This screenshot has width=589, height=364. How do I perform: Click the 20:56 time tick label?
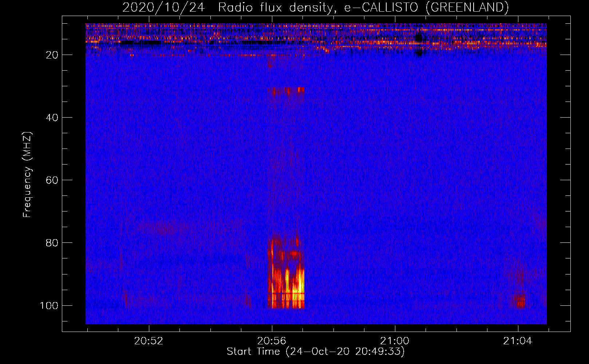[x=272, y=341]
